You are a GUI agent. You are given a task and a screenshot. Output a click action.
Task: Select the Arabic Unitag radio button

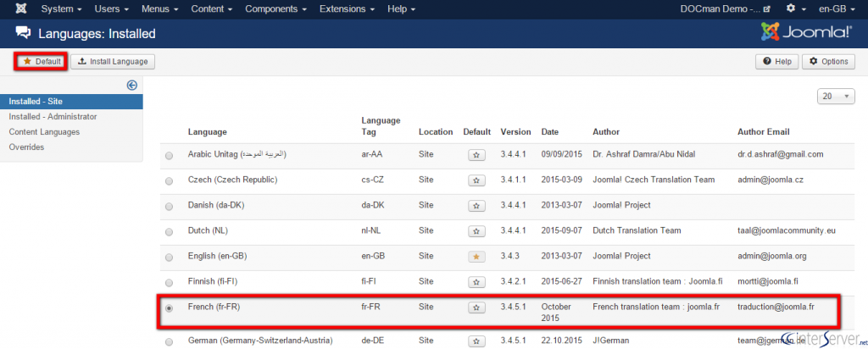[x=169, y=155]
